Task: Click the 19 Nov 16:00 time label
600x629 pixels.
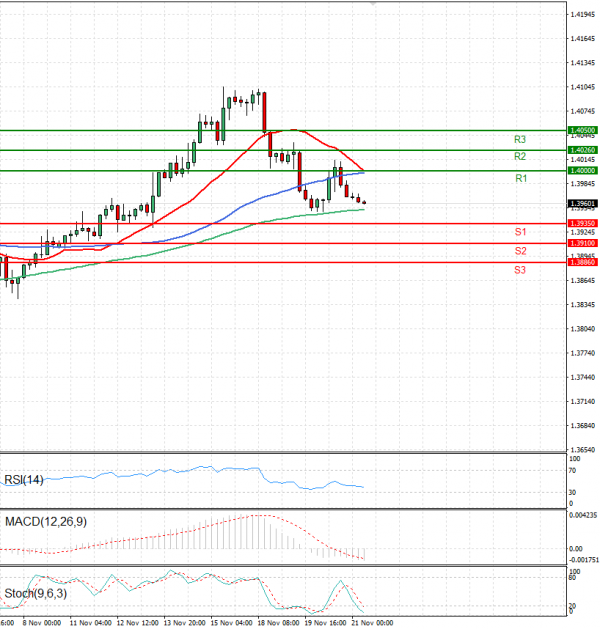Action: [x=325, y=623]
